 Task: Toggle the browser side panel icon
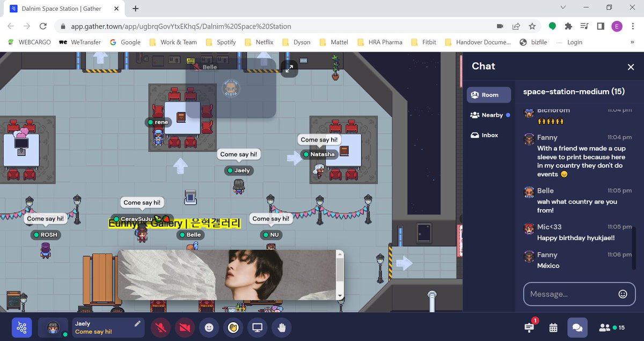[x=601, y=26]
